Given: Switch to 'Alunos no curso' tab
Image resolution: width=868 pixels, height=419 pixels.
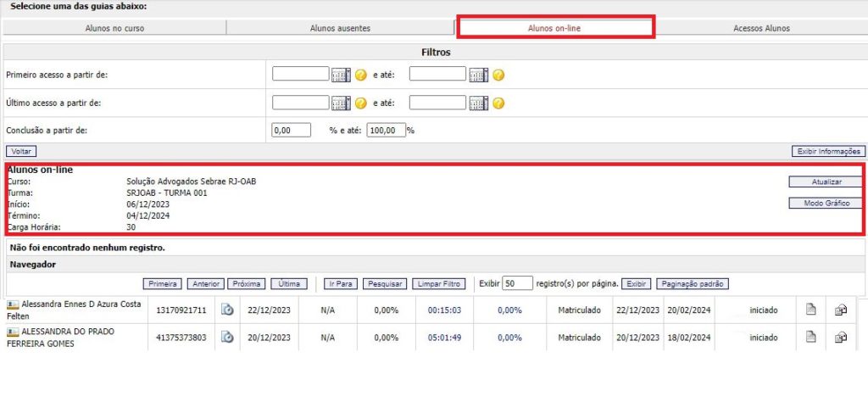Looking at the screenshot, I should tap(114, 28).
